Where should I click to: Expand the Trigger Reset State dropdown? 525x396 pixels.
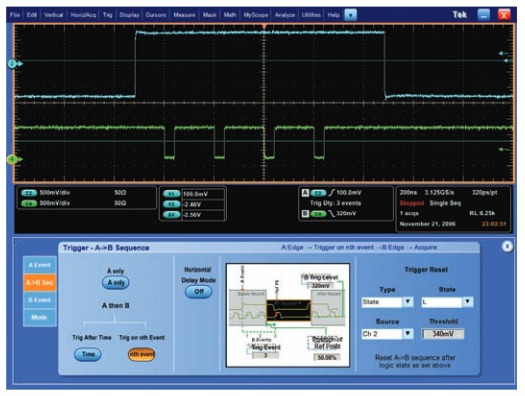point(468,302)
